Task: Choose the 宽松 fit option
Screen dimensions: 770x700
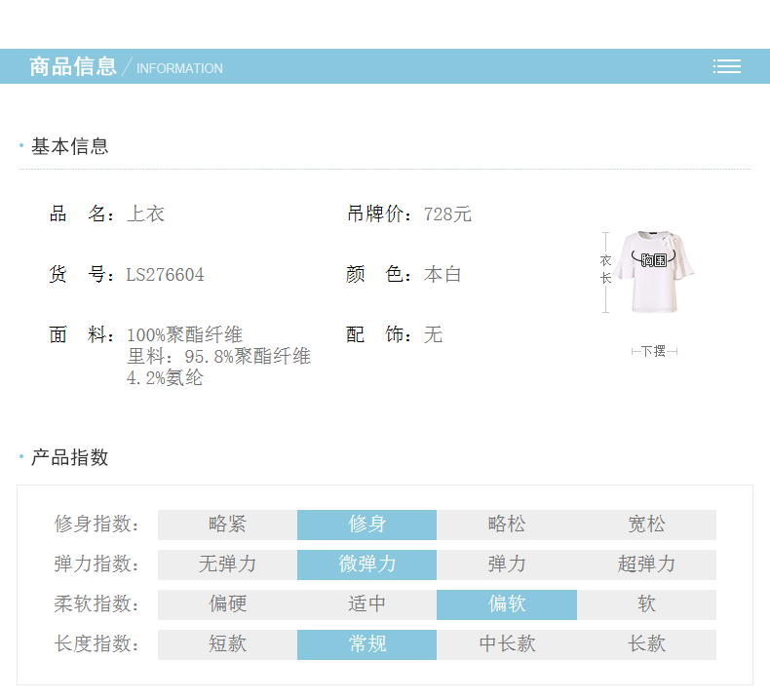Action: coord(646,525)
